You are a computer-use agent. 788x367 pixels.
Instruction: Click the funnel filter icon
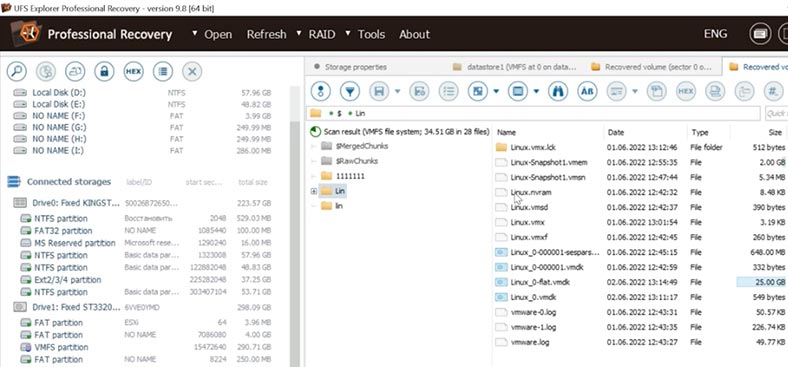point(350,91)
